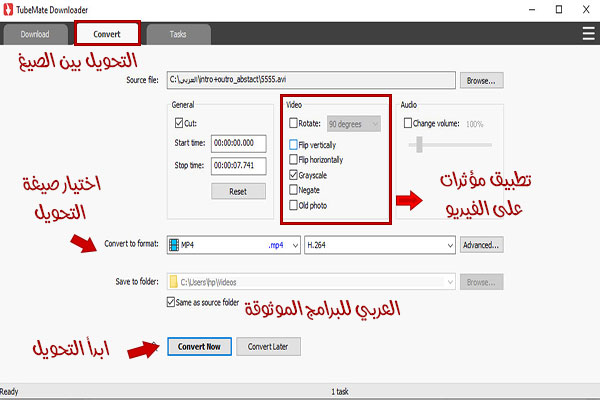Expand the H.264 codec dropdown

pyautogui.click(x=380, y=245)
